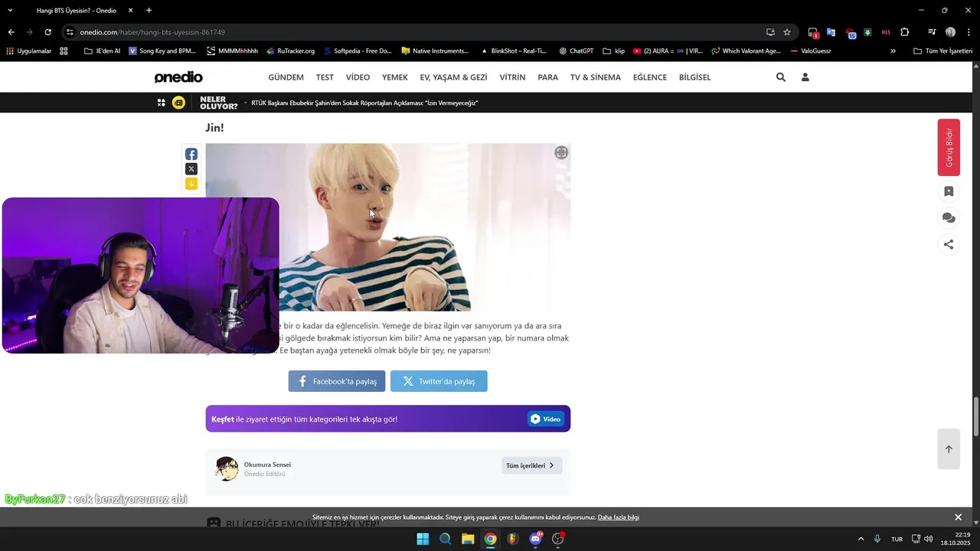Click the red Görüş Bildir feedback tab
Viewport: 980px width, 551px height.
coord(949,148)
